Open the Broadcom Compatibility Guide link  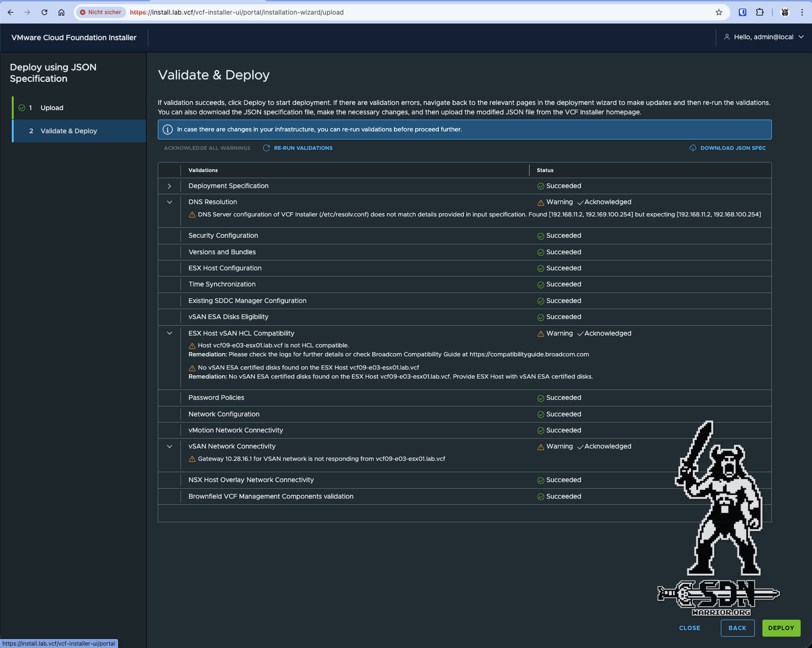pos(529,354)
